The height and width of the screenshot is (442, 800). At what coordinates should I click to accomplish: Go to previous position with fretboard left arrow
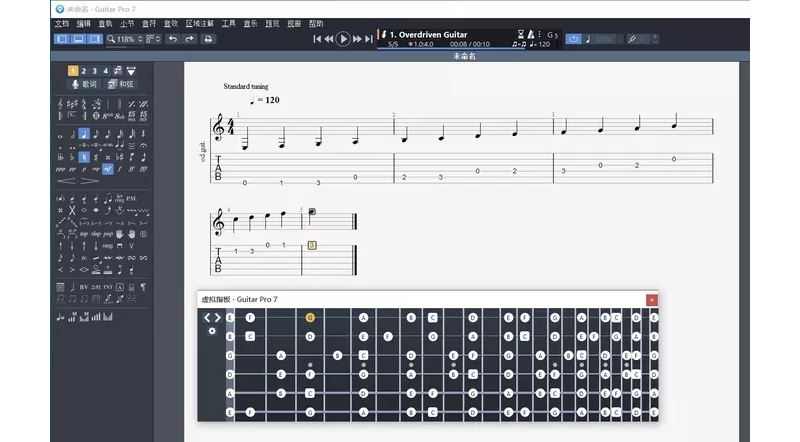[207, 317]
